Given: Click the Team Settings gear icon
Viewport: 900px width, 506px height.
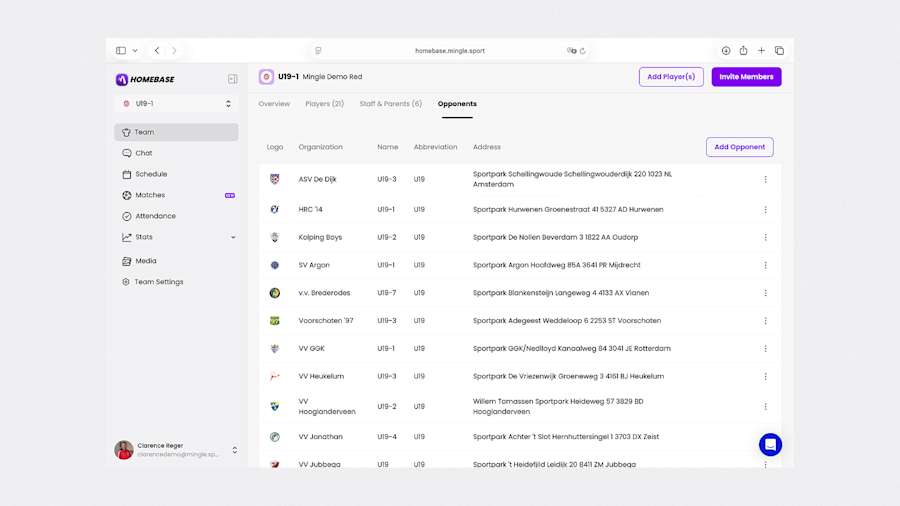Looking at the screenshot, I should pos(126,282).
